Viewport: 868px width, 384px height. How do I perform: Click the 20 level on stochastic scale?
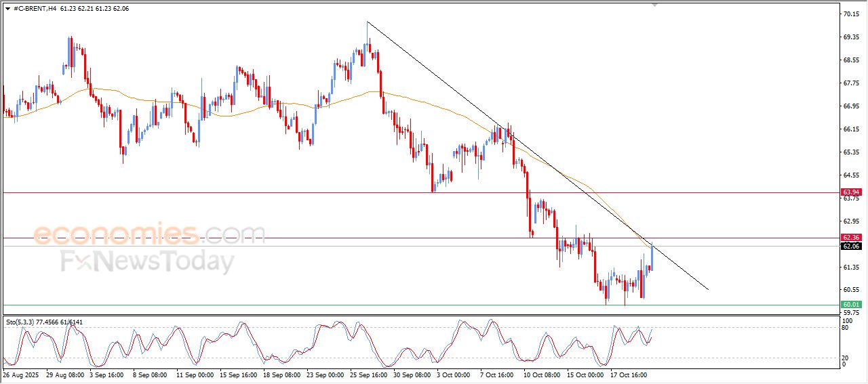pos(845,358)
